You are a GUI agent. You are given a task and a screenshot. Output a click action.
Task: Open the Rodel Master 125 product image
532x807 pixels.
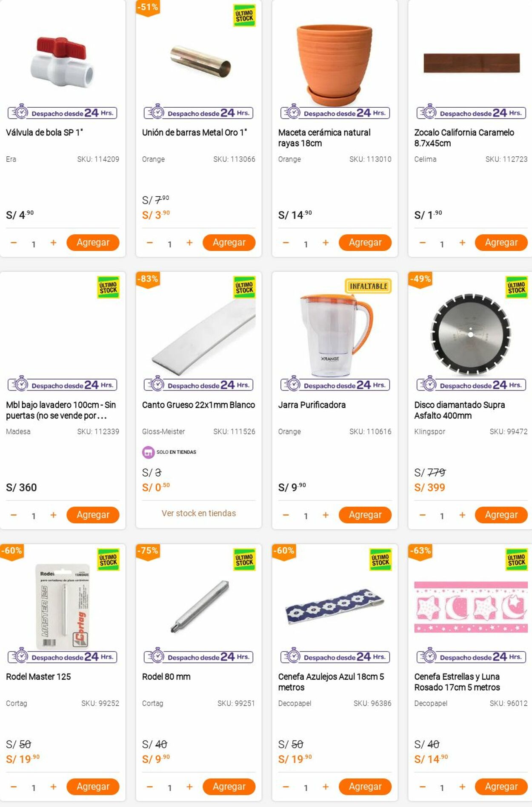coord(63,607)
